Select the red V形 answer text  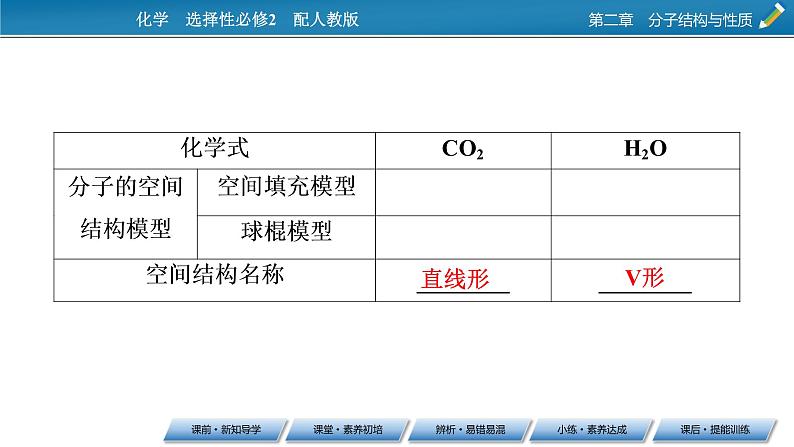coord(644,279)
